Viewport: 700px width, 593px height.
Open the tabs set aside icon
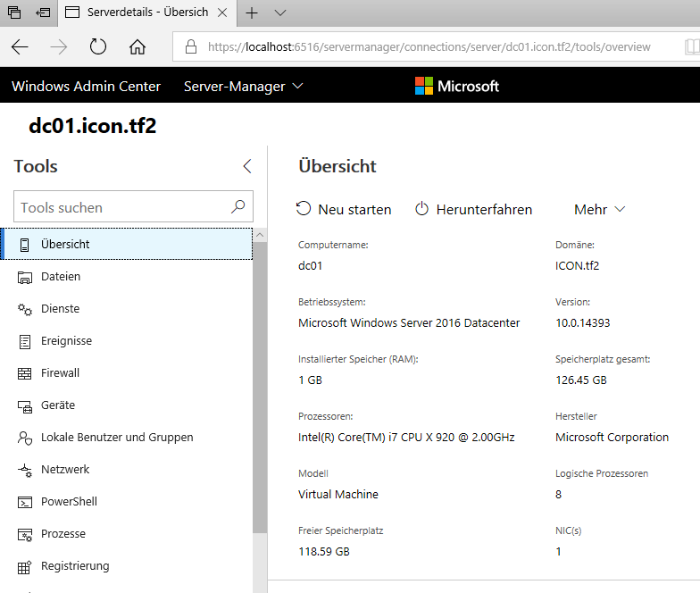14,13
